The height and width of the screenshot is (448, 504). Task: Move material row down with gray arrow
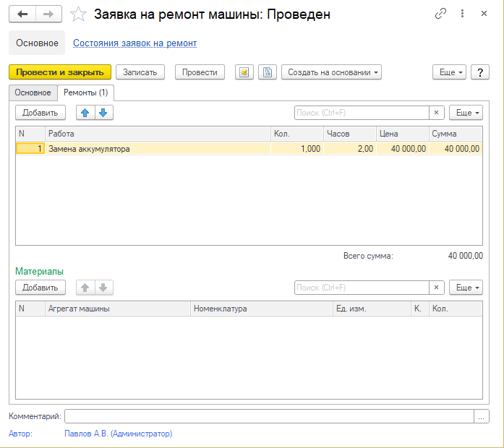tap(103, 288)
